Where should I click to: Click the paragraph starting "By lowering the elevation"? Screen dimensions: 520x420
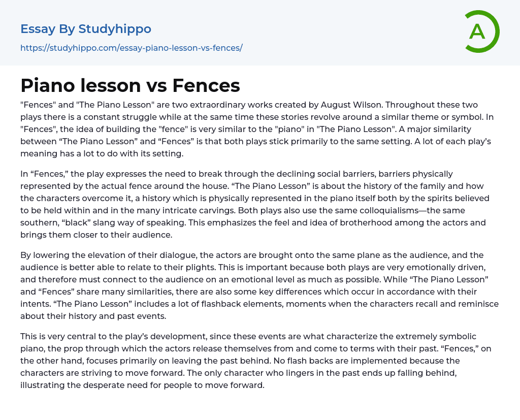pyautogui.click(x=259, y=285)
